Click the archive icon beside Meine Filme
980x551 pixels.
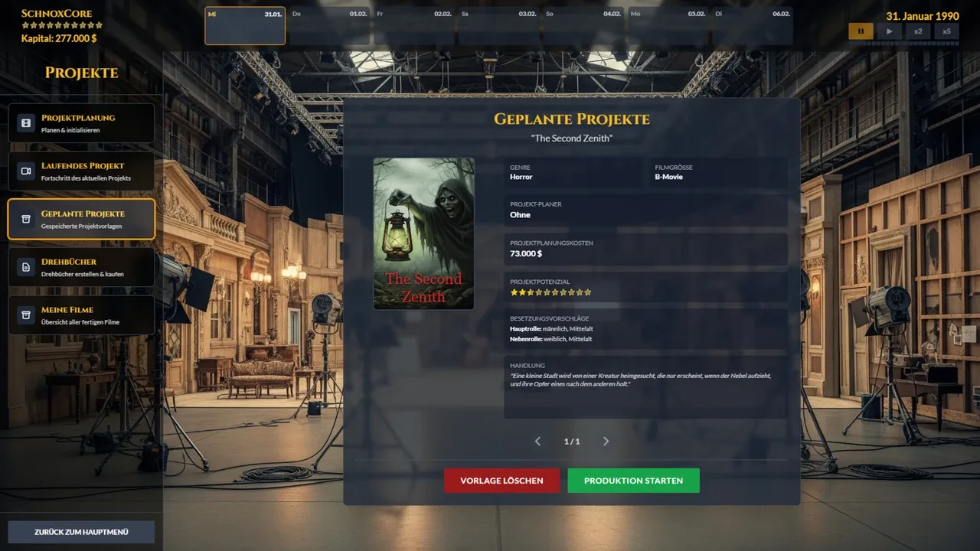point(26,315)
